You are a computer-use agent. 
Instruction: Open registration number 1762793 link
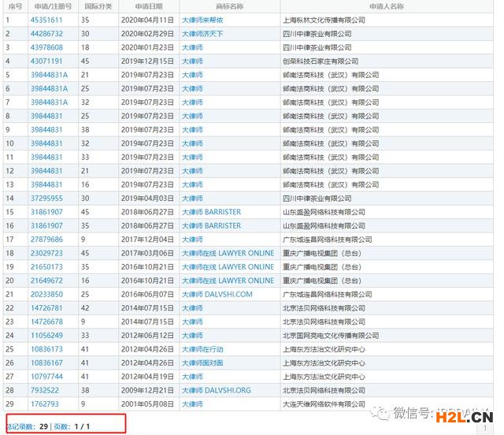45,404
